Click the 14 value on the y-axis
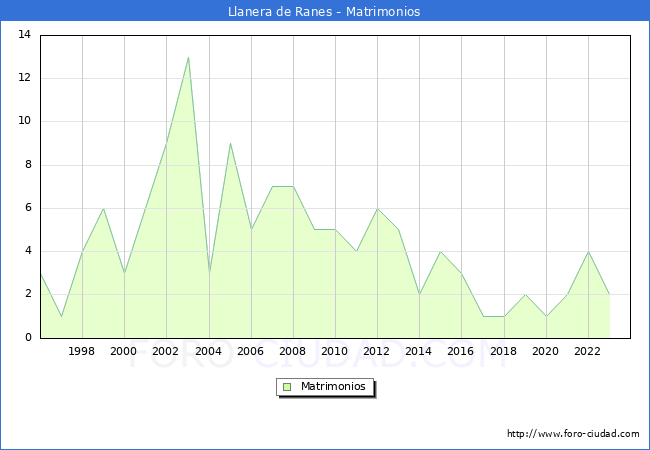The width and height of the screenshot is (650, 450). tap(24, 35)
